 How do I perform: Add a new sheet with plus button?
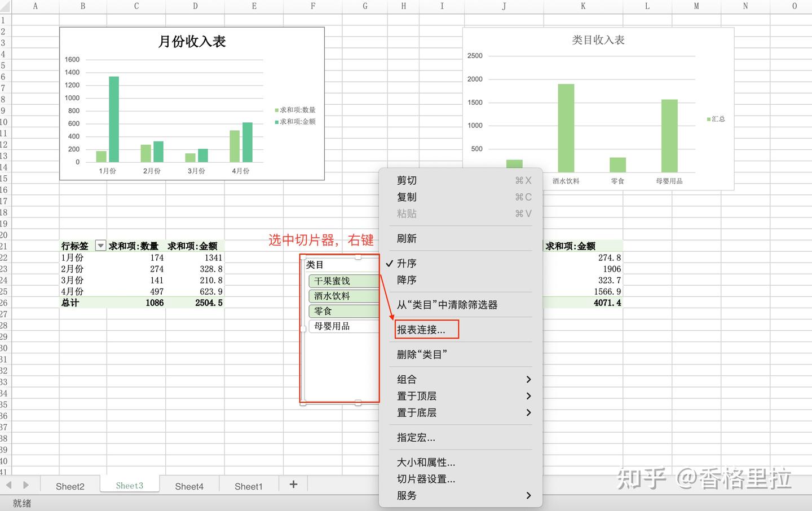click(293, 485)
